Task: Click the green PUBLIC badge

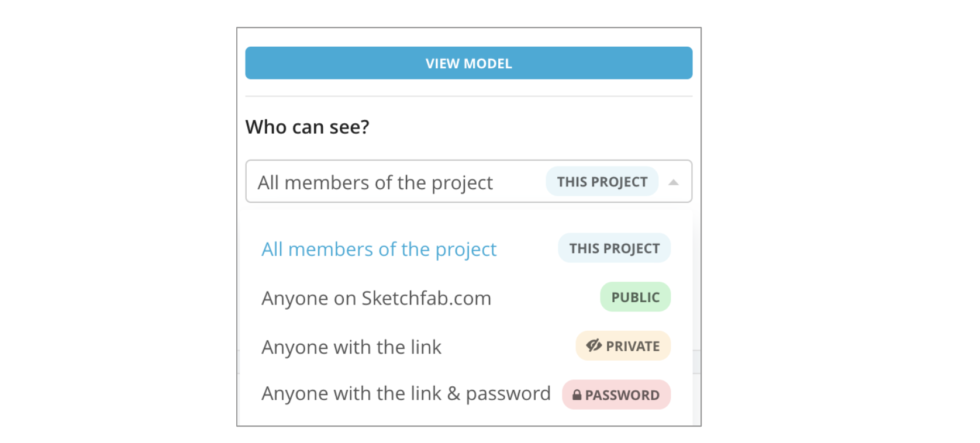Action: (635, 297)
